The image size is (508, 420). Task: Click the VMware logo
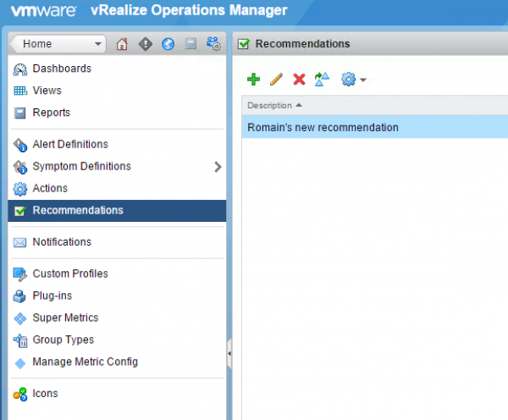coord(43,10)
